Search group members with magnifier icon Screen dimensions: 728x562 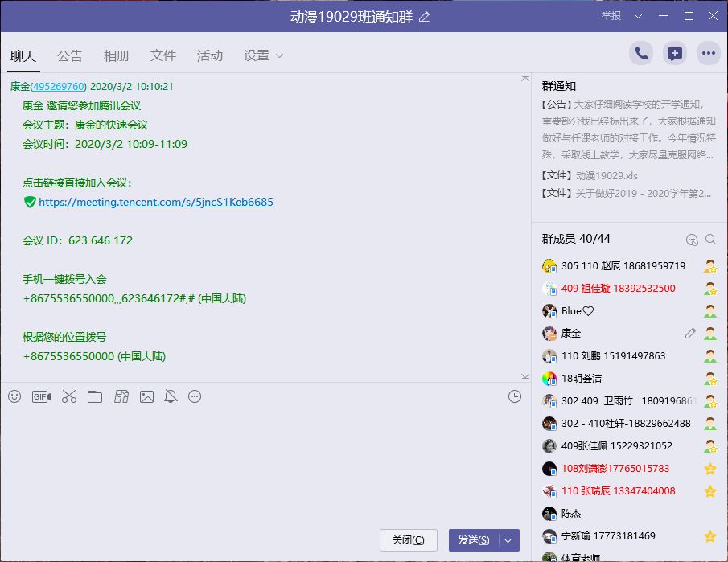pyautogui.click(x=710, y=240)
